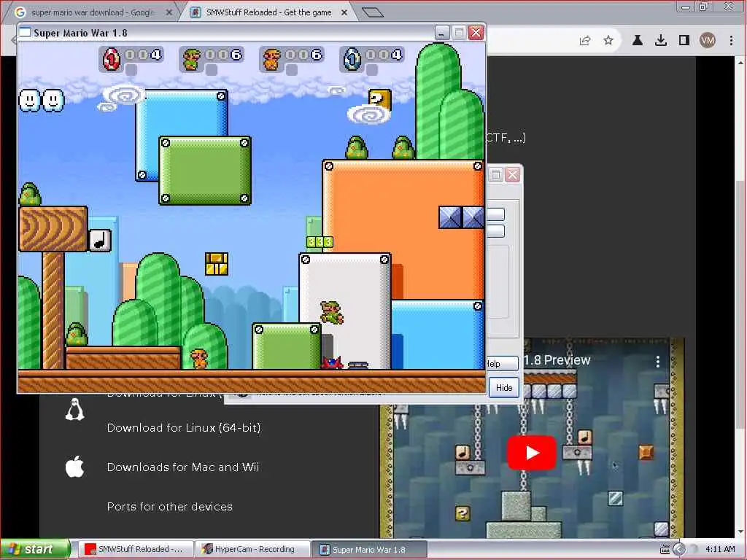Click the red egg player score icon

click(x=112, y=59)
